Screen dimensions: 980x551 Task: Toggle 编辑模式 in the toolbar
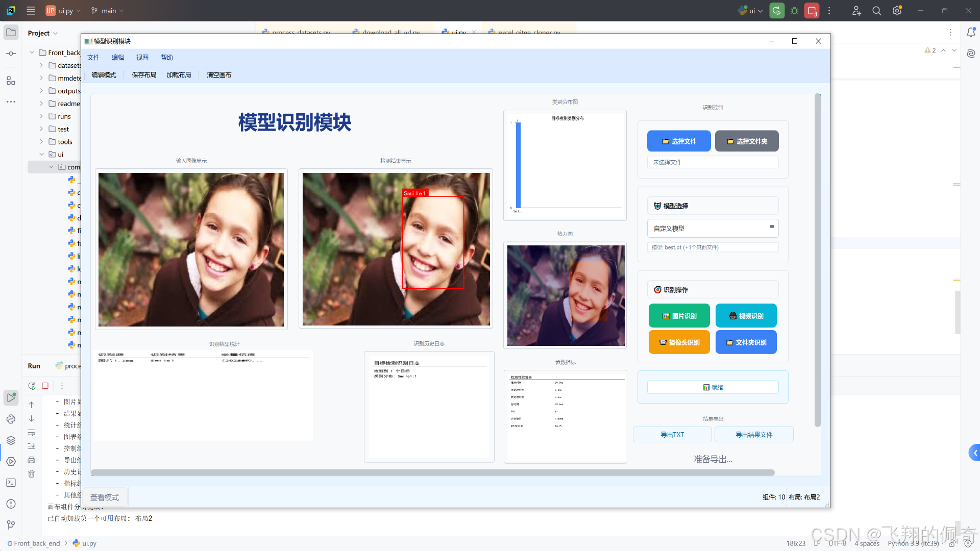[x=104, y=74]
